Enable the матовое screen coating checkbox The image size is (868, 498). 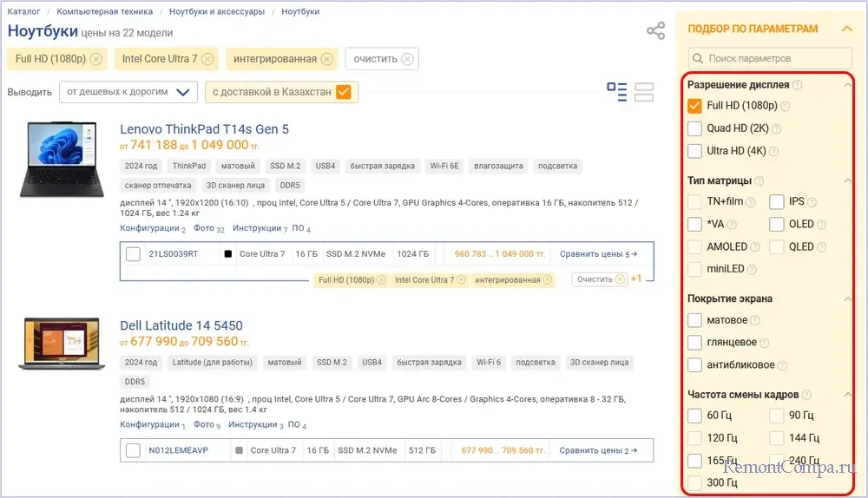[694, 320]
